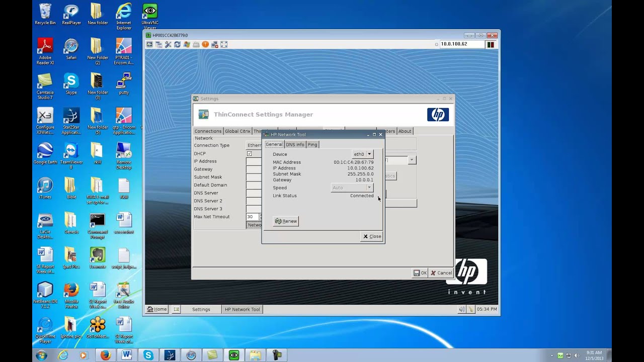The height and width of the screenshot is (362, 644).
Task: Click the show desktop icon beside Home
Action: tap(177, 309)
